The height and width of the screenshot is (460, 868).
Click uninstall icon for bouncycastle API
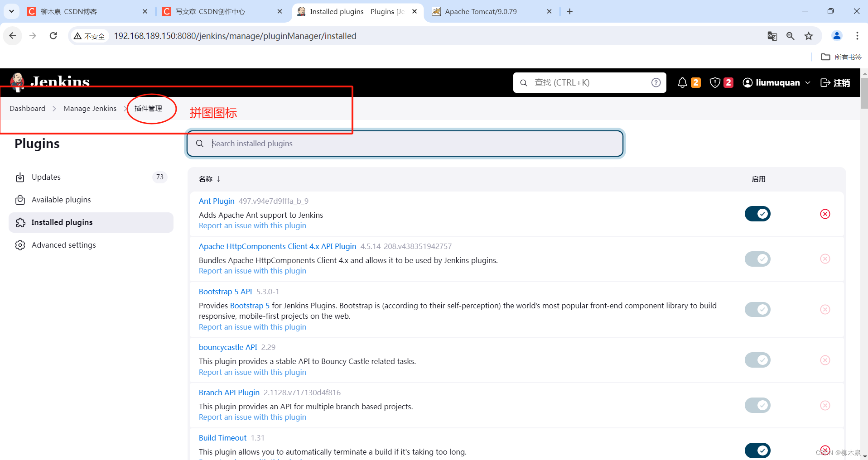[x=825, y=360]
